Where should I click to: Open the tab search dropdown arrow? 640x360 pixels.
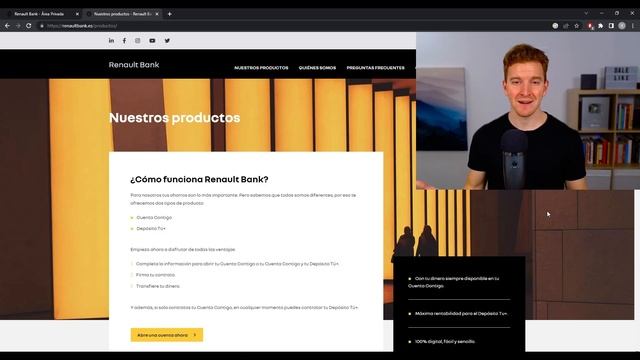(586, 13)
